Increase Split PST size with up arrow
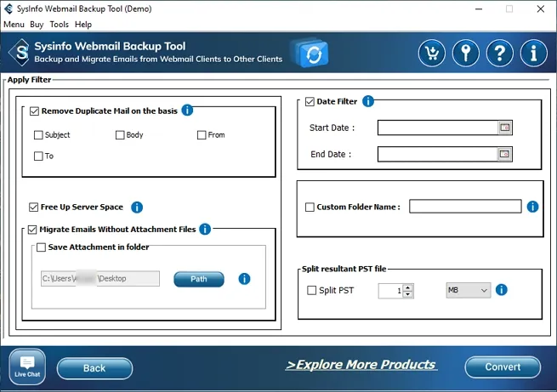 coord(408,287)
